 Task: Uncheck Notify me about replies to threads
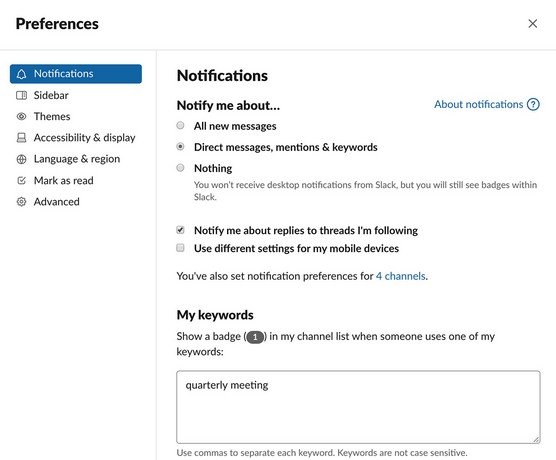(x=180, y=230)
